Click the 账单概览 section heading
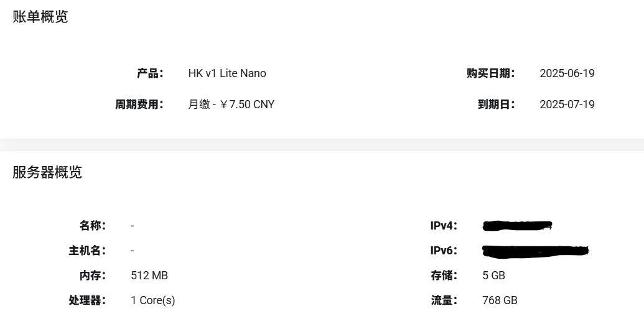The height and width of the screenshot is (334, 644). coord(40,17)
